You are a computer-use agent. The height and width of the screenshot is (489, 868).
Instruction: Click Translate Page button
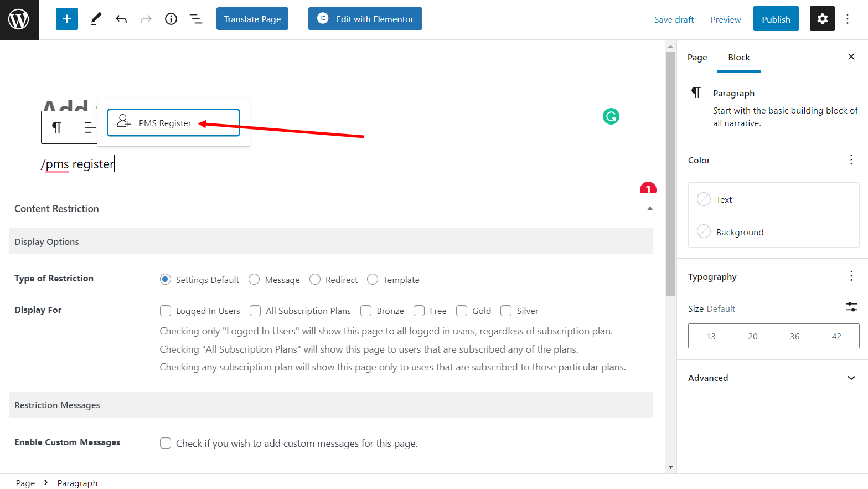coord(252,19)
